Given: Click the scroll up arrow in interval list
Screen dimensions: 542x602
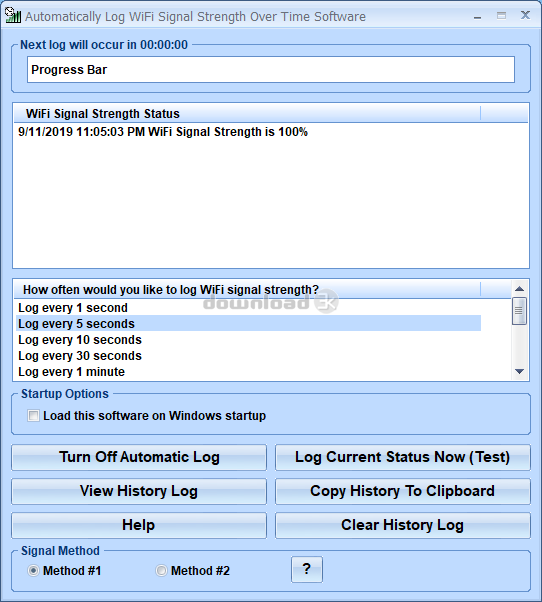Looking at the screenshot, I should [x=519, y=289].
